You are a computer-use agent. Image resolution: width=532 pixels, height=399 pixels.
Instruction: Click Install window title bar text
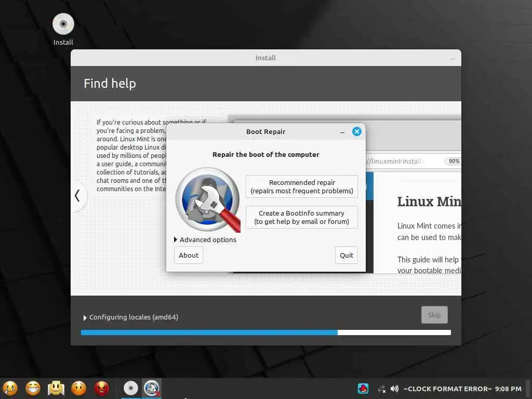tap(265, 58)
